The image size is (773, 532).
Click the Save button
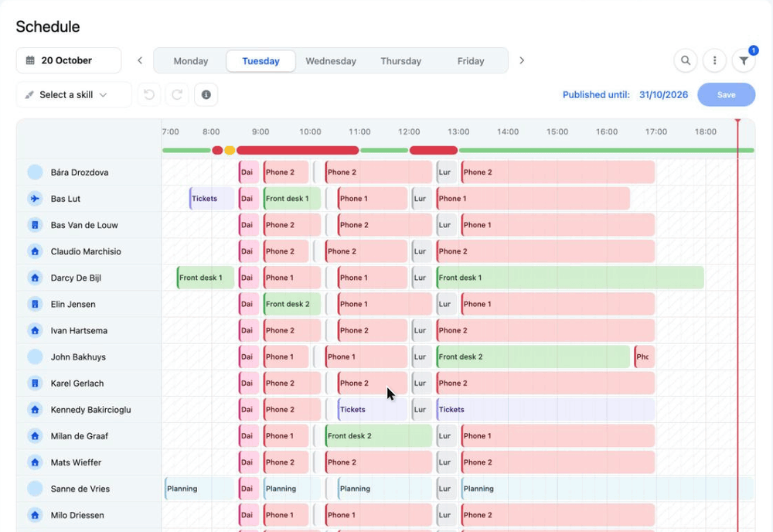point(726,94)
